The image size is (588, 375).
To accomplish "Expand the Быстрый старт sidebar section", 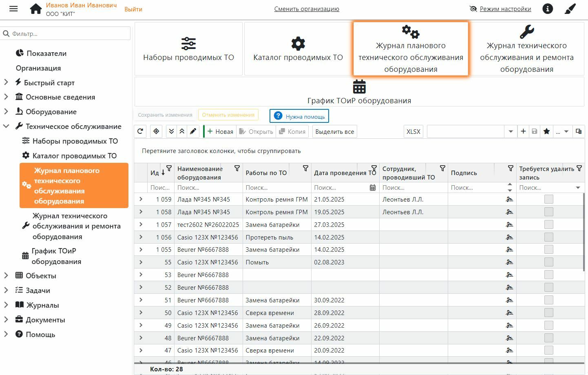I will click(6, 82).
